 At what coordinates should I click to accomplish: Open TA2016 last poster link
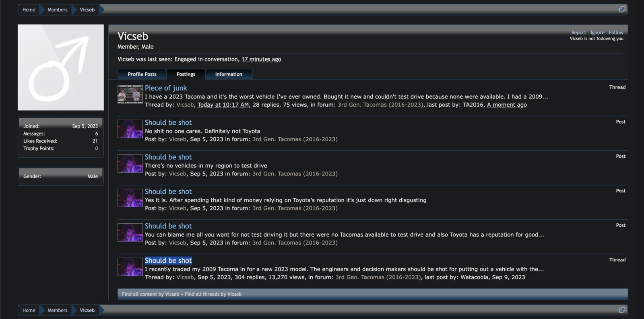click(473, 105)
